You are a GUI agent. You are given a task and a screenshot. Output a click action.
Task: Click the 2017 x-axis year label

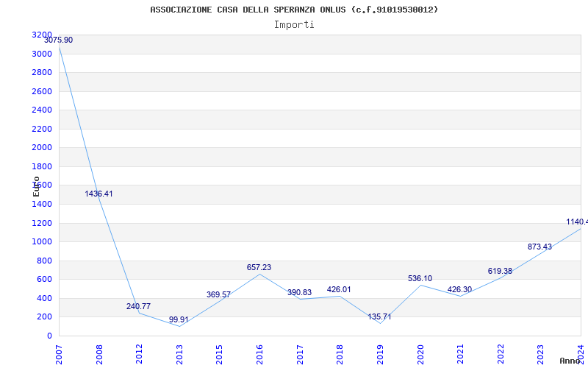(300, 354)
